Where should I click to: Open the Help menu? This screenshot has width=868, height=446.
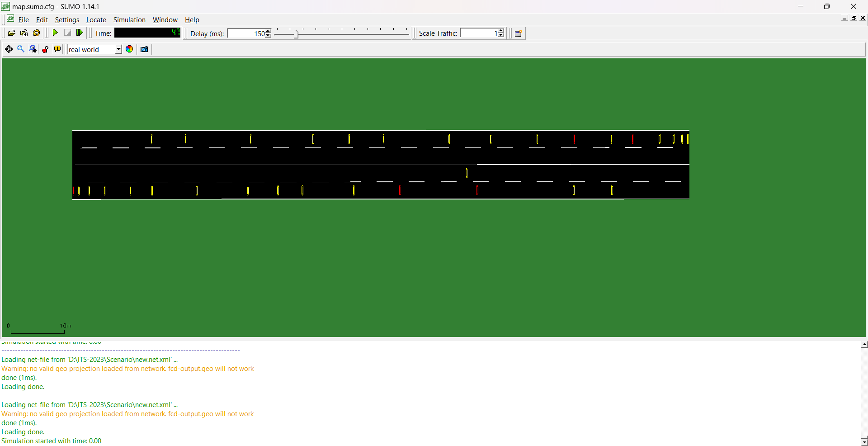(x=192, y=20)
